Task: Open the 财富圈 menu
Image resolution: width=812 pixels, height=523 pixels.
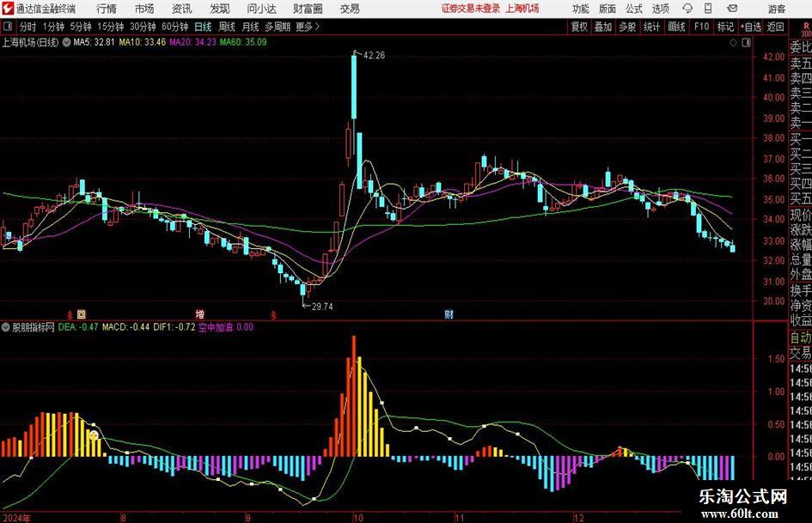Action: (x=308, y=9)
